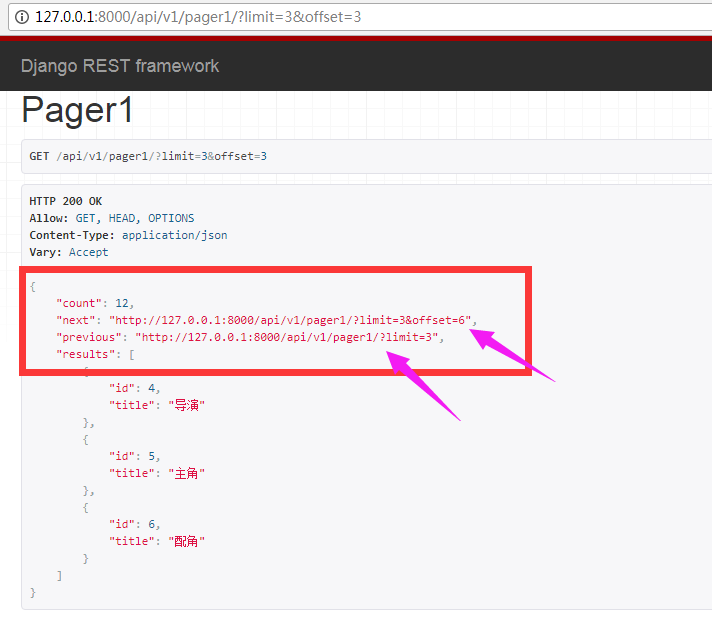712x632 pixels.
Task: Click the Allow: GET, HEAD, OPTIONS header line
Action: tap(112, 218)
